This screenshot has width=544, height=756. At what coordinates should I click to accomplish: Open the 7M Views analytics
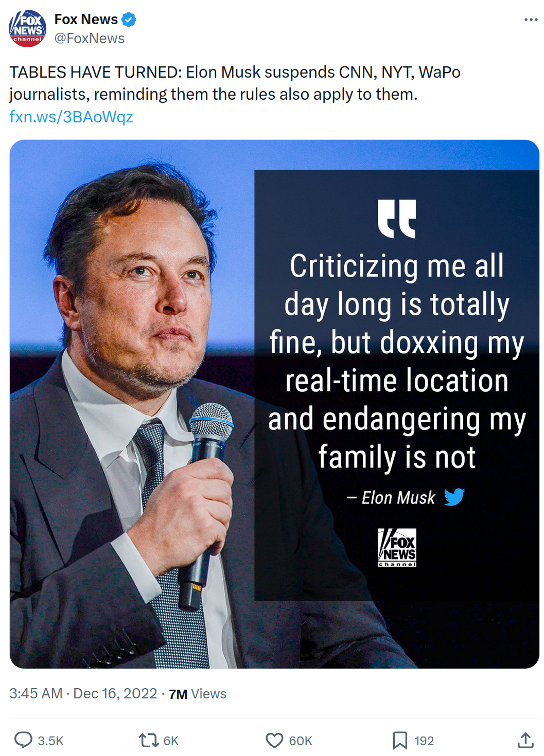[198, 694]
